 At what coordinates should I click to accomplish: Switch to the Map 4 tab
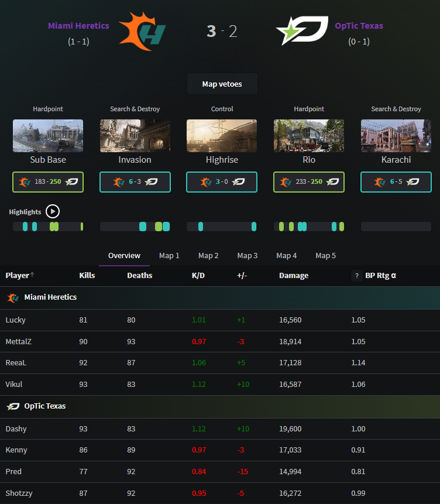pos(286,256)
